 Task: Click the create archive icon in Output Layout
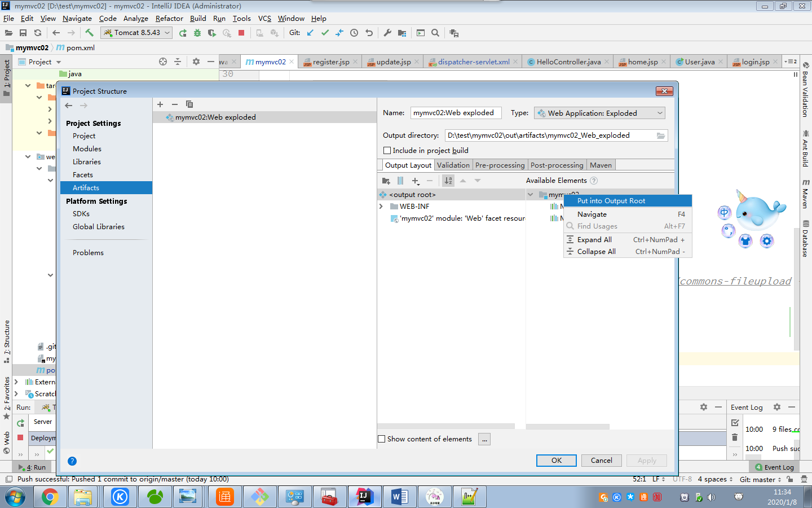pos(400,181)
